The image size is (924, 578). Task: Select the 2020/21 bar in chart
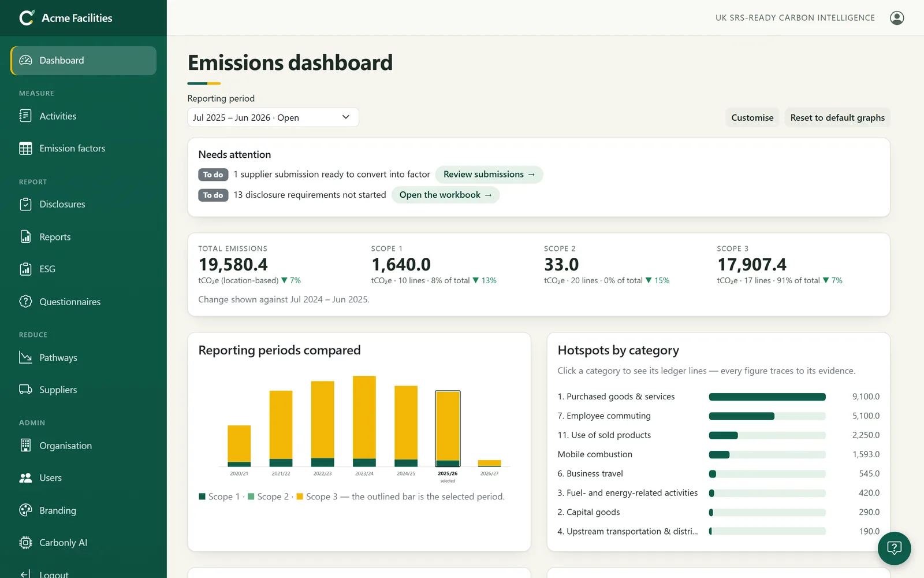click(239, 446)
